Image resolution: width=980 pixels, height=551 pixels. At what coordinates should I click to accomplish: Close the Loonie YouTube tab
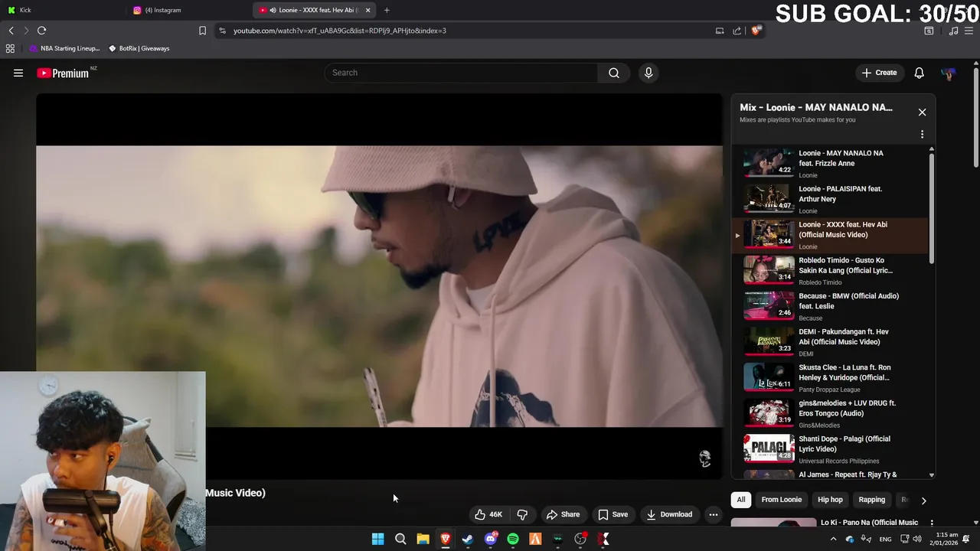(367, 10)
